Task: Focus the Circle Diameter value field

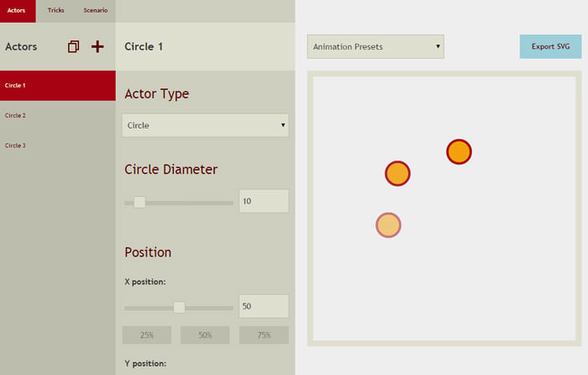Action: click(x=264, y=202)
